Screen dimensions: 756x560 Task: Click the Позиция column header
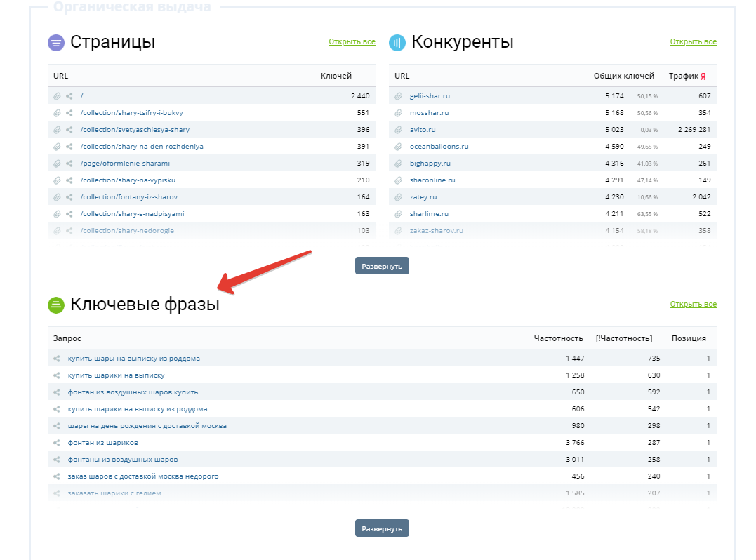coord(689,338)
